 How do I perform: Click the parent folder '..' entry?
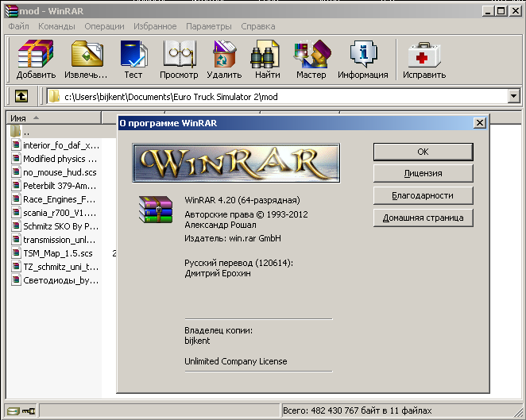coord(20,131)
